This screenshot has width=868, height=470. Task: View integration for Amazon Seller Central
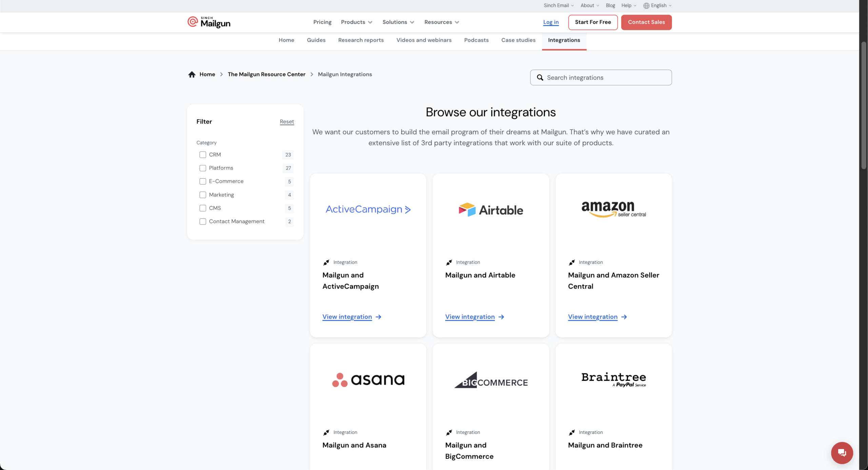[592, 317]
